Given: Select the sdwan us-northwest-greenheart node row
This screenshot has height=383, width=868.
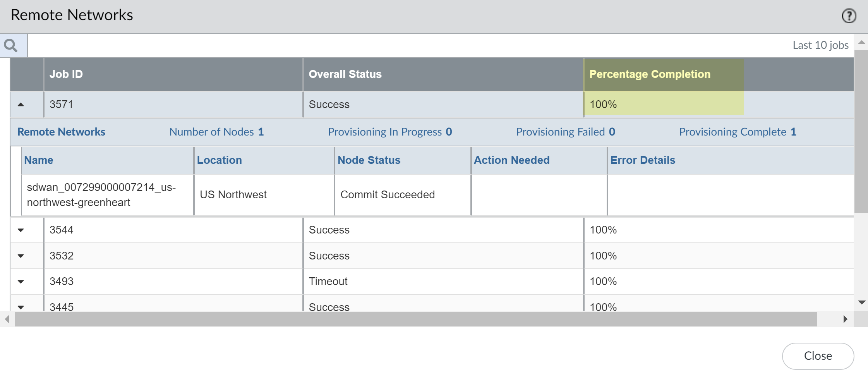Looking at the screenshot, I should point(101,195).
